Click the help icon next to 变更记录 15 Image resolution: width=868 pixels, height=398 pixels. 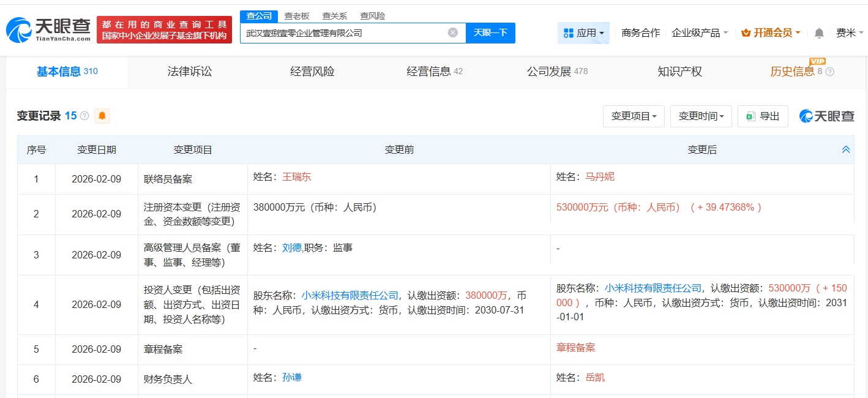click(x=84, y=116)
